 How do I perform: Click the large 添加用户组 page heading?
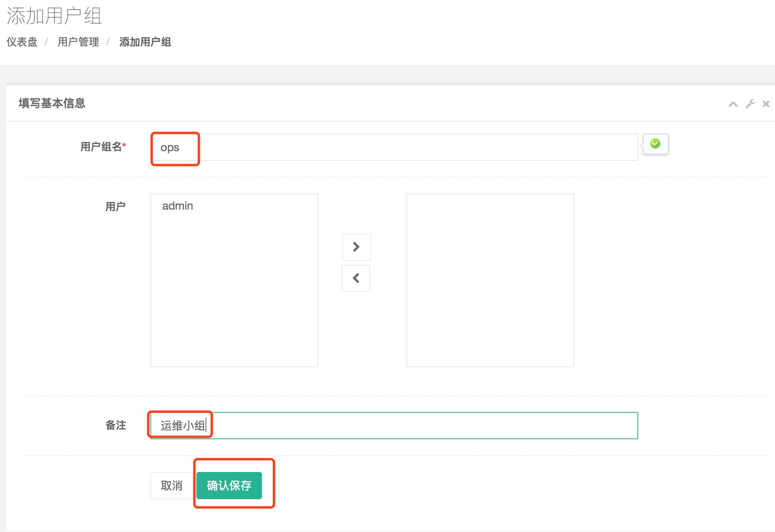pos(54,16)
